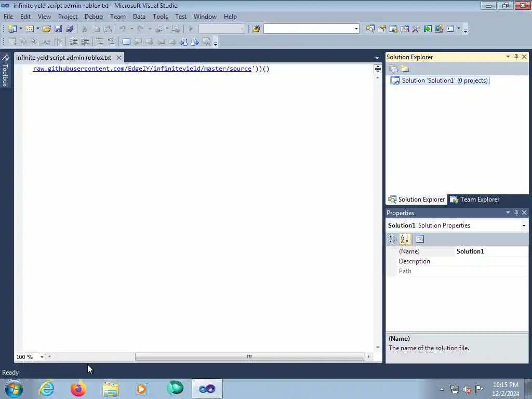
Task: Toggle Alphabetical sorting in Properties panel
Action: (x=405, y=239)
